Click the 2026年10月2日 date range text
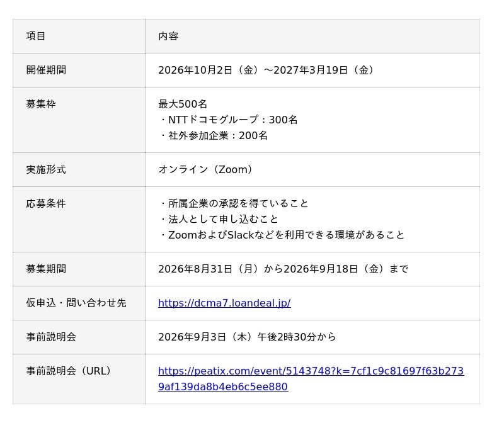504x423 pixels. click(265, 70)
